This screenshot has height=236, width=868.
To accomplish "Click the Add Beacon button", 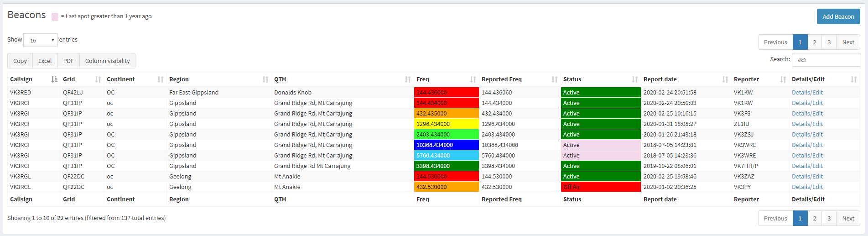I will pyautogui.click(x=838, y=16).
